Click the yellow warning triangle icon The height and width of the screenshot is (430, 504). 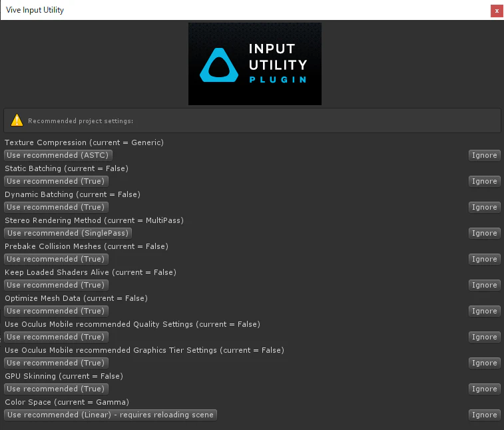point(17,120)
